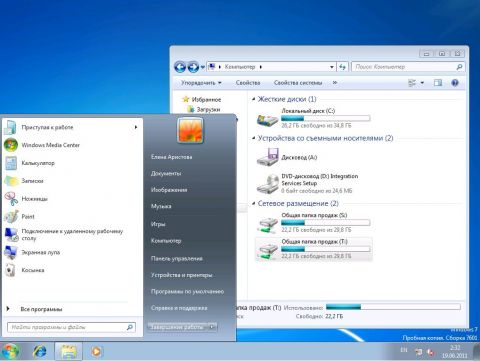Image resolution: width=480 pixels, height=361 pixels.
Task: Open address bar history dropdown
Action: click(x=332, y=67)
